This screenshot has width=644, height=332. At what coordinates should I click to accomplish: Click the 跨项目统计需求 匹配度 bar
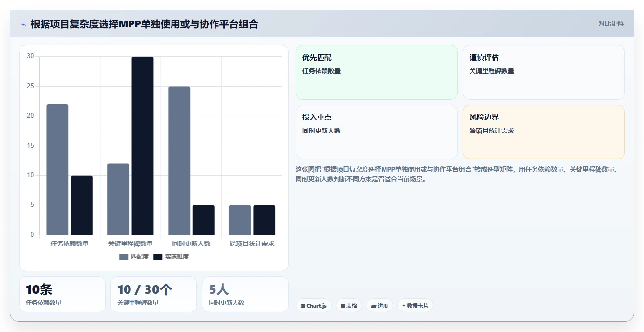pos(240,220)
